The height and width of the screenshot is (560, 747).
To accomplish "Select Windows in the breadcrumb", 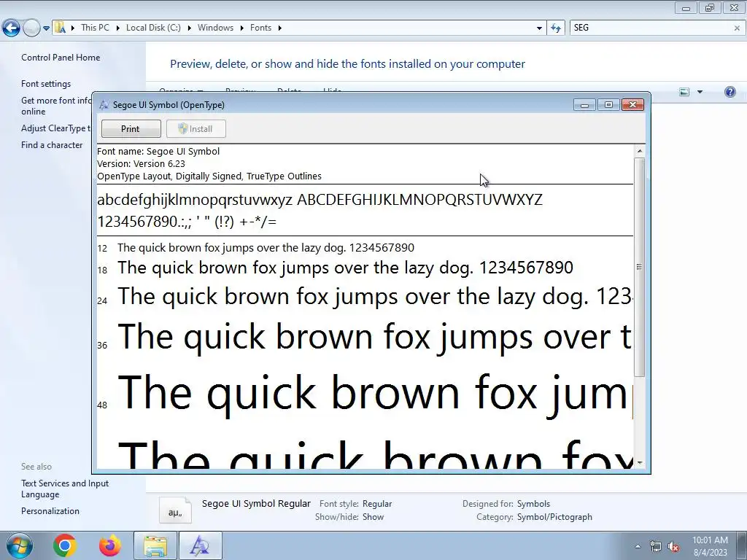I will (215, 28).
